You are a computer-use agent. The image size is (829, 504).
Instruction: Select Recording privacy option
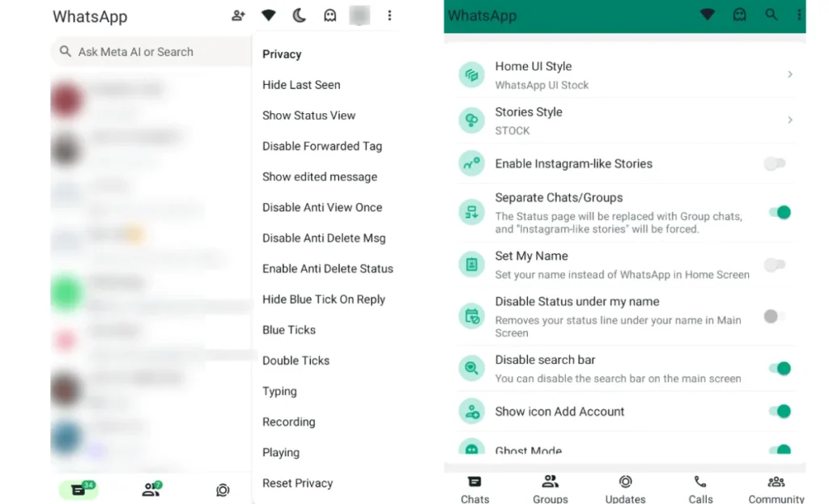click(289, 422)
